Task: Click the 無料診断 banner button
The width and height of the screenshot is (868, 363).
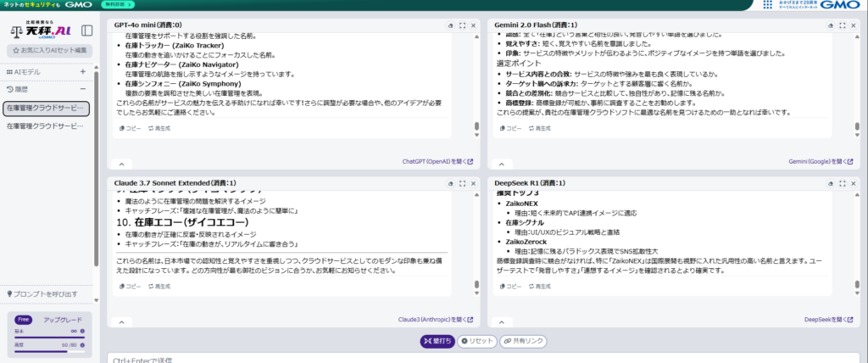Action: (x=118, y=4)
